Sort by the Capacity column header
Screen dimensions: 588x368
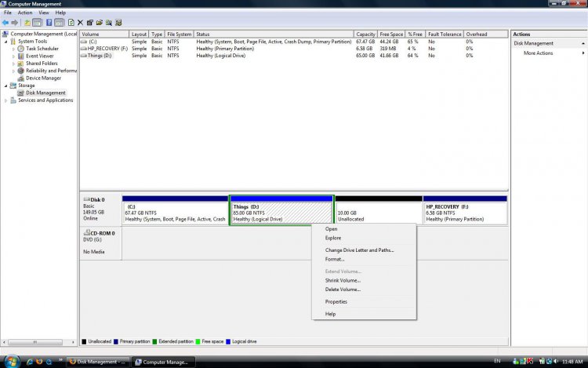click(x=365, y=35)
